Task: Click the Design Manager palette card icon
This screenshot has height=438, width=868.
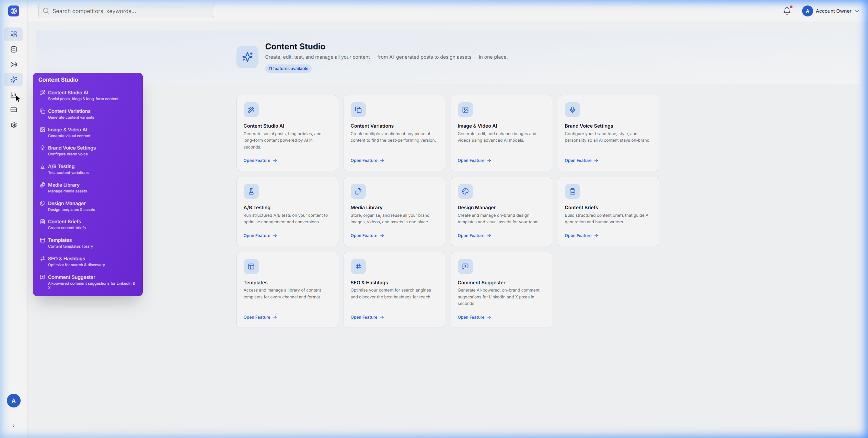Action: point(465,191)
